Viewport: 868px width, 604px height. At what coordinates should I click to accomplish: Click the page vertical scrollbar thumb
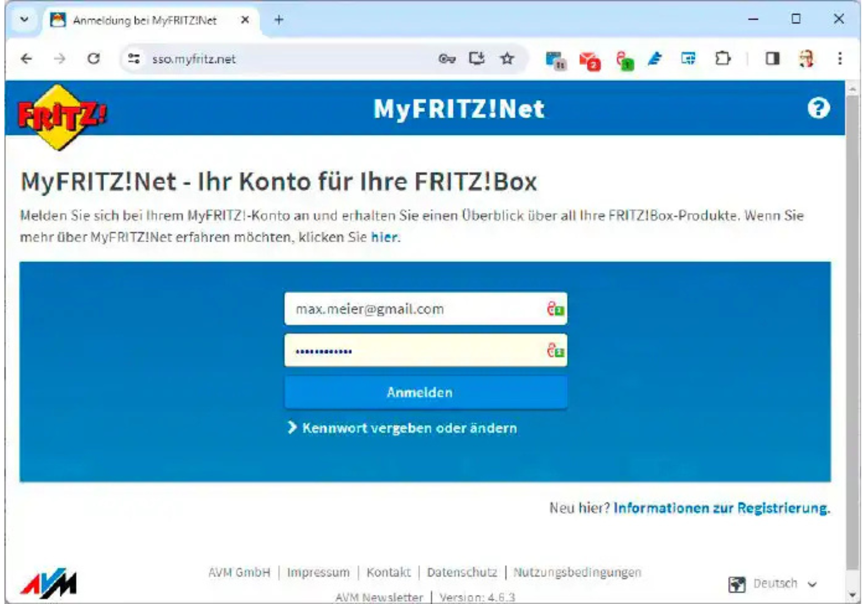click(x=852, y=333)
